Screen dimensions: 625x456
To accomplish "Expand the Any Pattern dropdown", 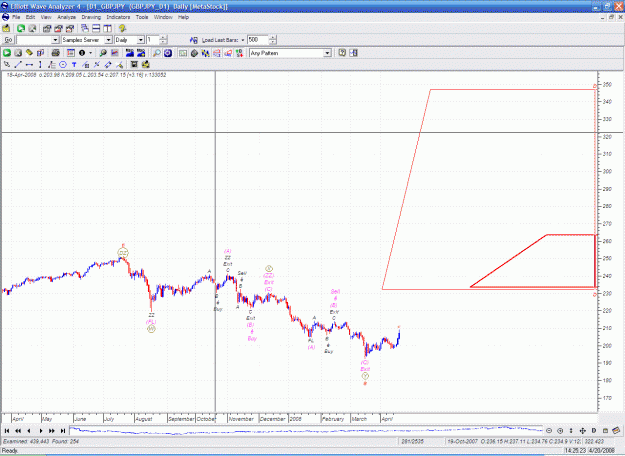I will (327, 53).
